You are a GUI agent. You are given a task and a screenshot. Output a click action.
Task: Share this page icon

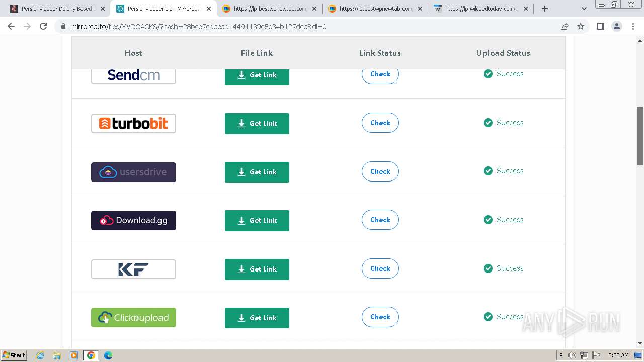(565, 26)
